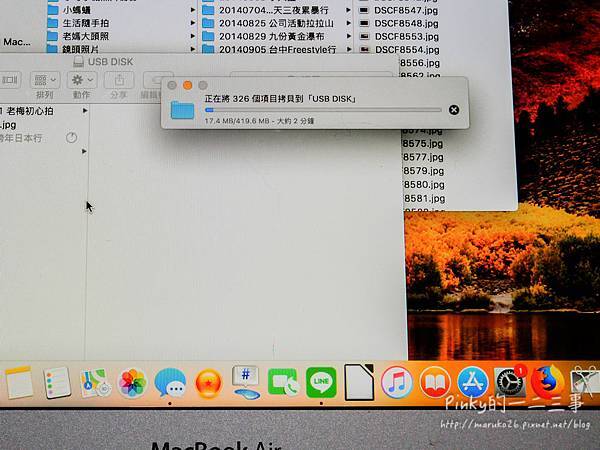Image resolution: width=600 pixels, height=450 pixels.
Task: Select the file ending 8580.jpg
Action: [x=424, y=184]
